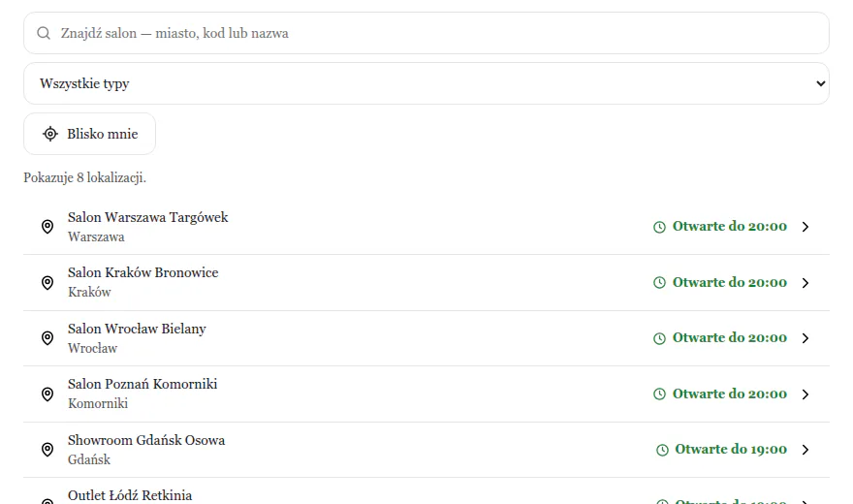
Task: Focus the Znajdź salon search field
Action: 426,33
